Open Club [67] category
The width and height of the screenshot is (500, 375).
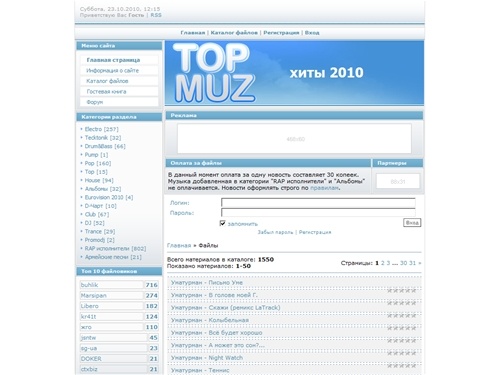pyautogui.click(x=97, y=214)
